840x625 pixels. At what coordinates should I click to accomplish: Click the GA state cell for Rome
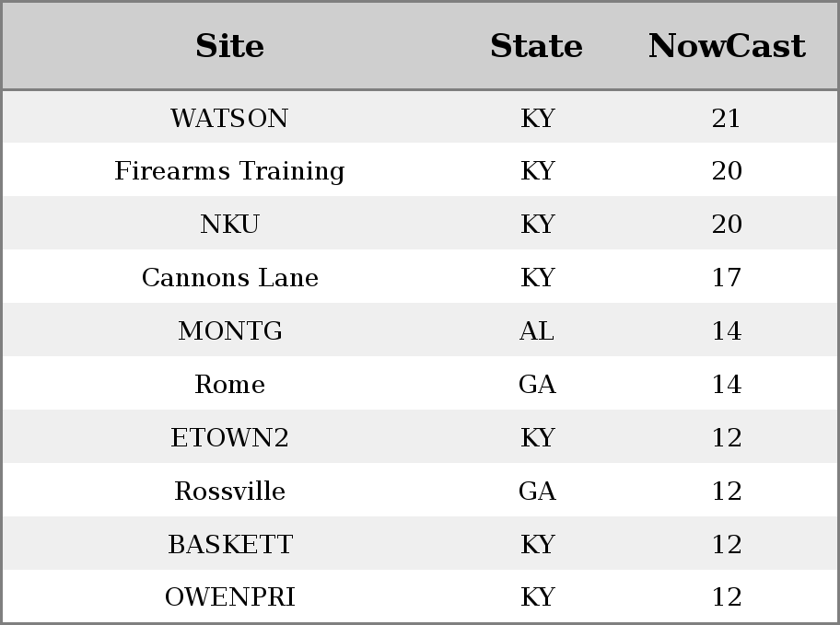[x=537, y=384]
